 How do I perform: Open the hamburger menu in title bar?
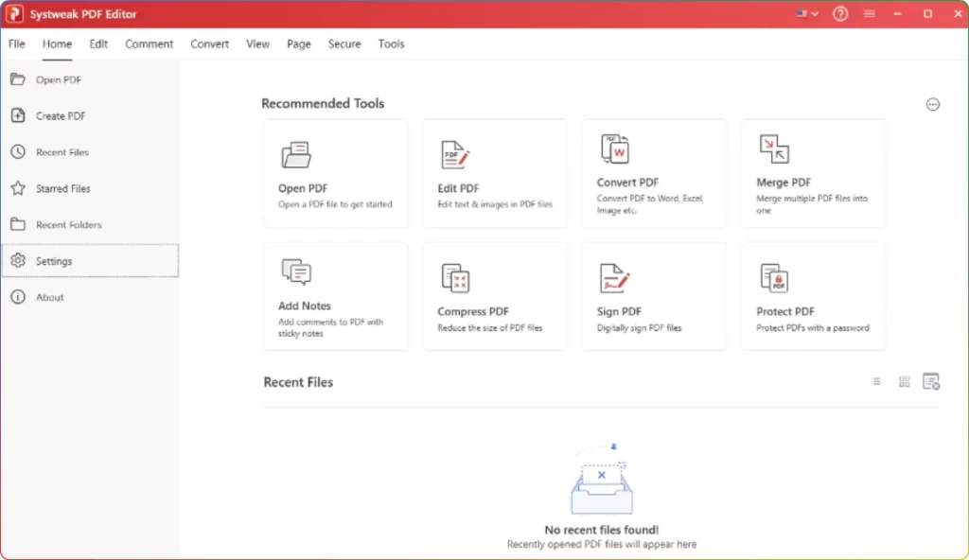869,14
